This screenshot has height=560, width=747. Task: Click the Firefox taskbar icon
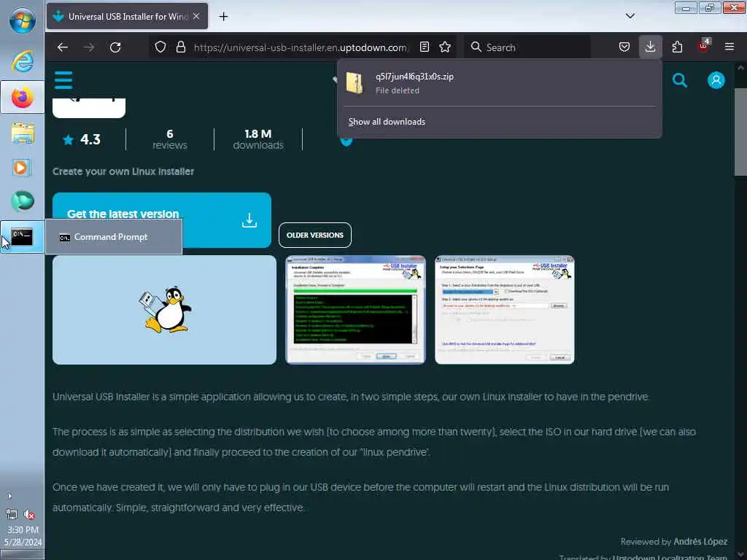tap(23, 98)
